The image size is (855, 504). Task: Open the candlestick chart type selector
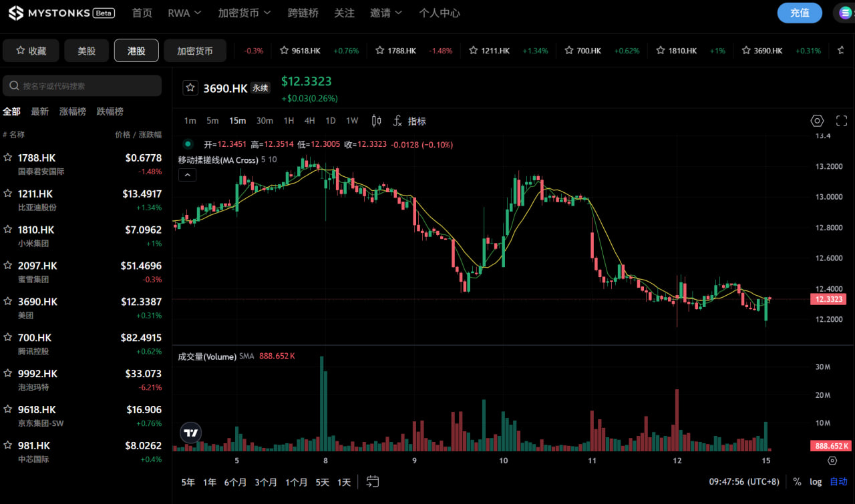coord(376,121)
